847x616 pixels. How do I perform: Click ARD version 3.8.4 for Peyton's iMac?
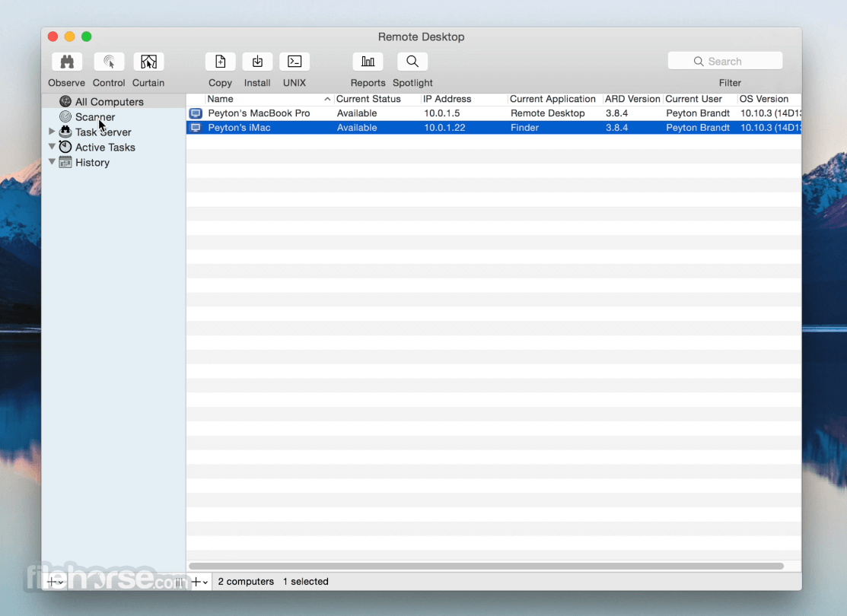click(x=616, y=128)
